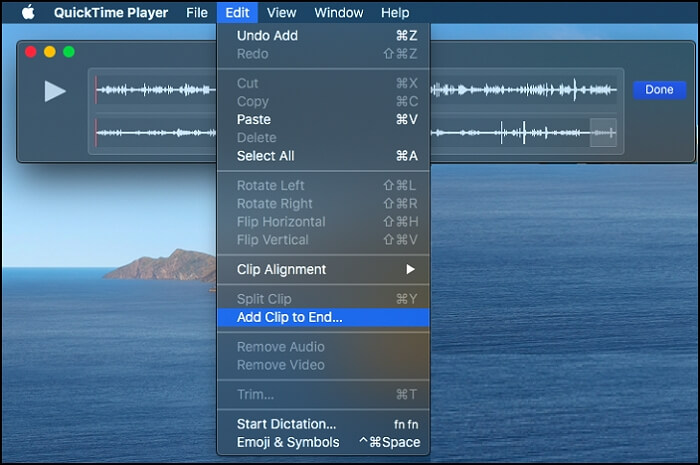700x465 pixels.
Task: Choose Undo Add from Edit menu
Action: tap(267, 36)
